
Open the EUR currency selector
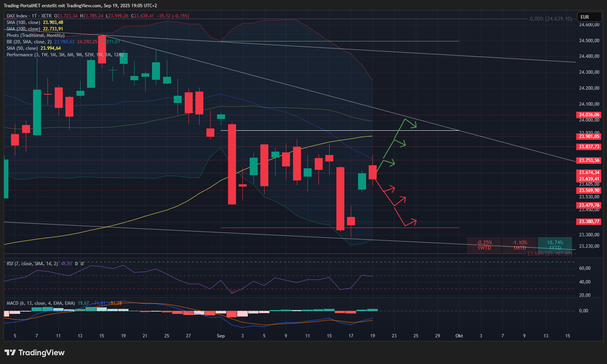(x=589, y=17)
